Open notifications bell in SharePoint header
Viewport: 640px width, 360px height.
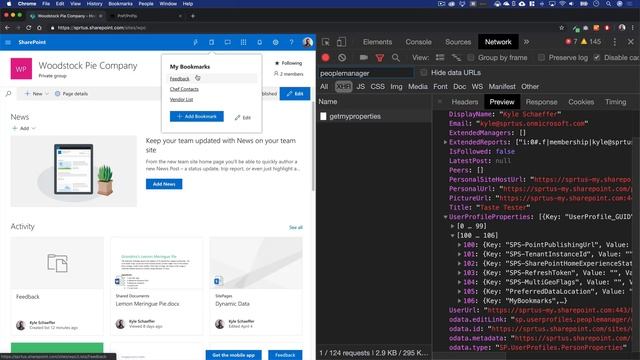point(260,42)
